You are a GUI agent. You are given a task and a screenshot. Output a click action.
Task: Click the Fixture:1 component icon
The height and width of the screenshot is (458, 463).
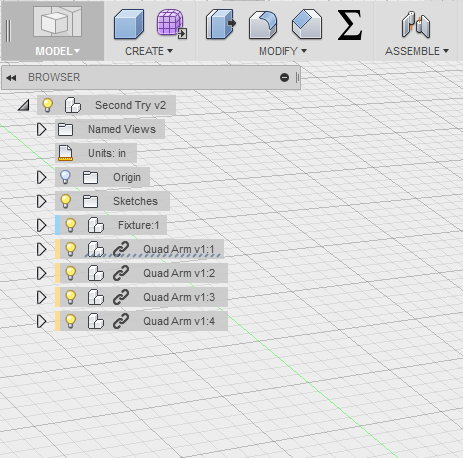(96, 225)
